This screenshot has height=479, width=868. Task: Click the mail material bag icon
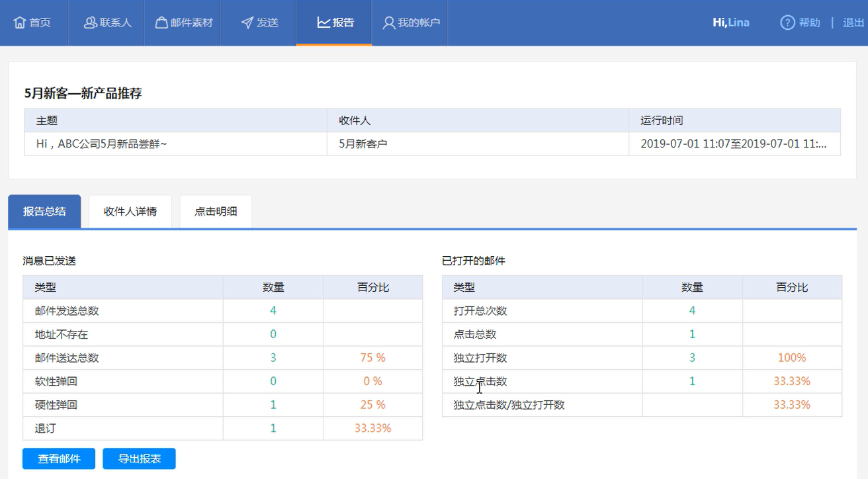161,22
